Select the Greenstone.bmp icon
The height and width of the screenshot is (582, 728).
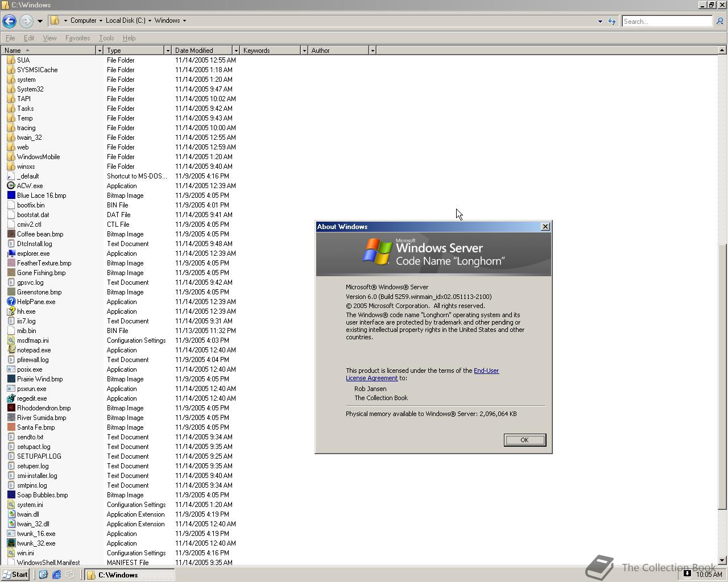(x=11, y=292)
